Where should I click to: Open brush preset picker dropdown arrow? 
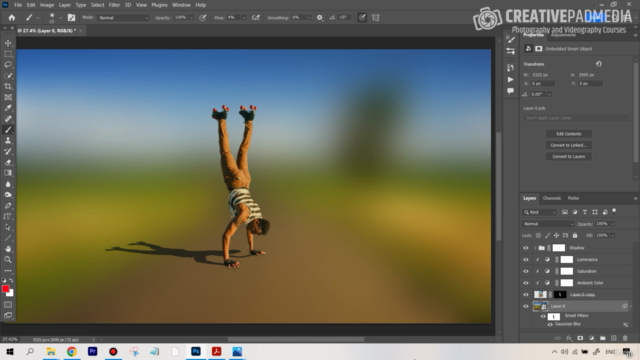pyautogui.click(x=60, y=18)
